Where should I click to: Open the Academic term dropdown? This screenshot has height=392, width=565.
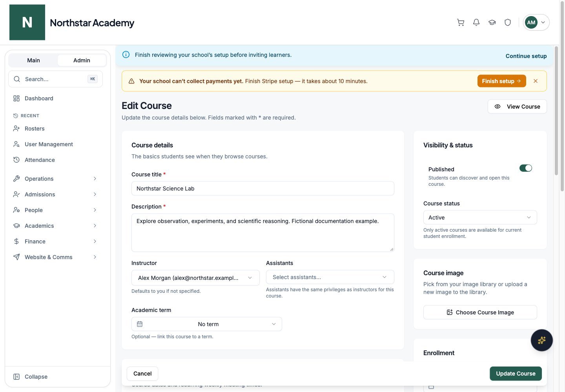(207, 324)
